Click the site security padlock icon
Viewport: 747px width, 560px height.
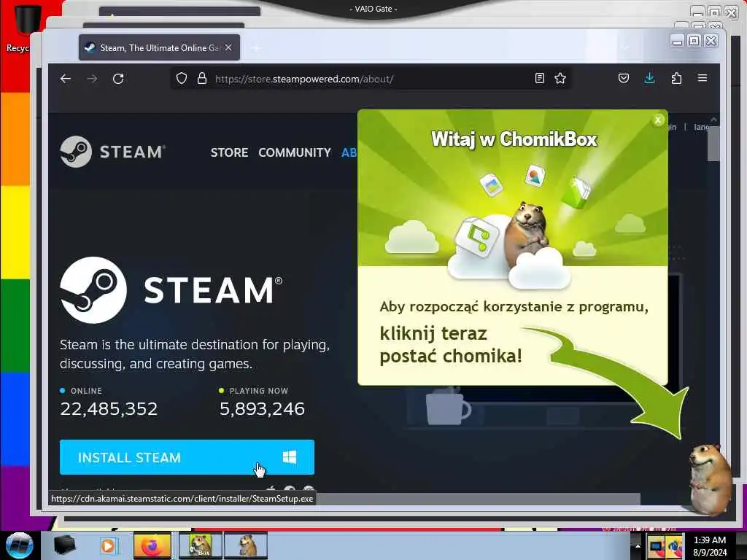click(x=202, y=78)
